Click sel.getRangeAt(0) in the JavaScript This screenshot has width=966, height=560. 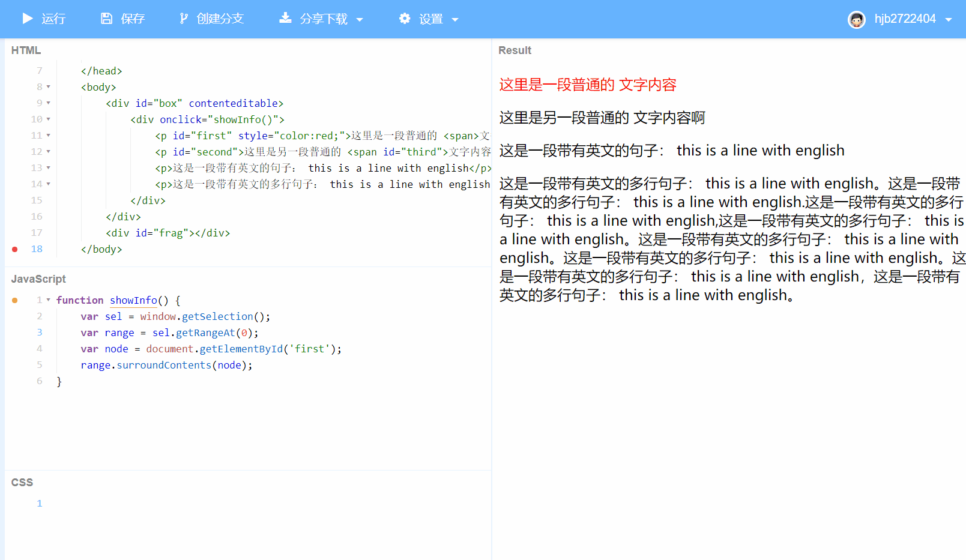click(x=202, y=333)
